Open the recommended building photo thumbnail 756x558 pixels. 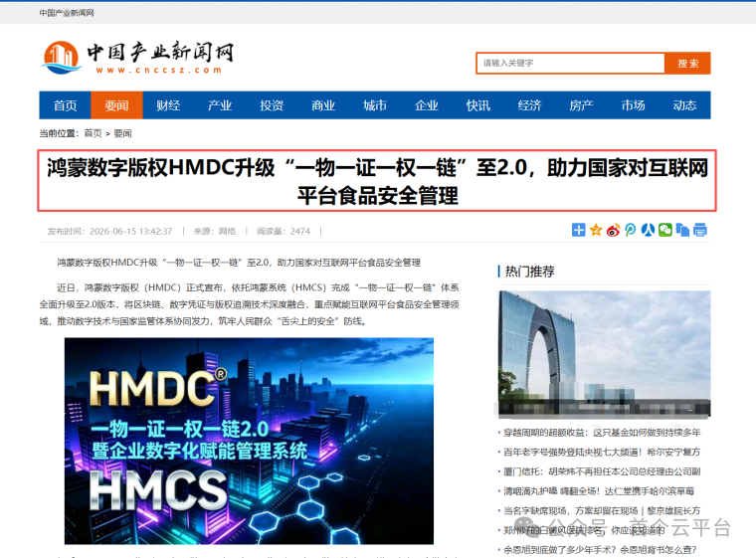pos(604,353)
